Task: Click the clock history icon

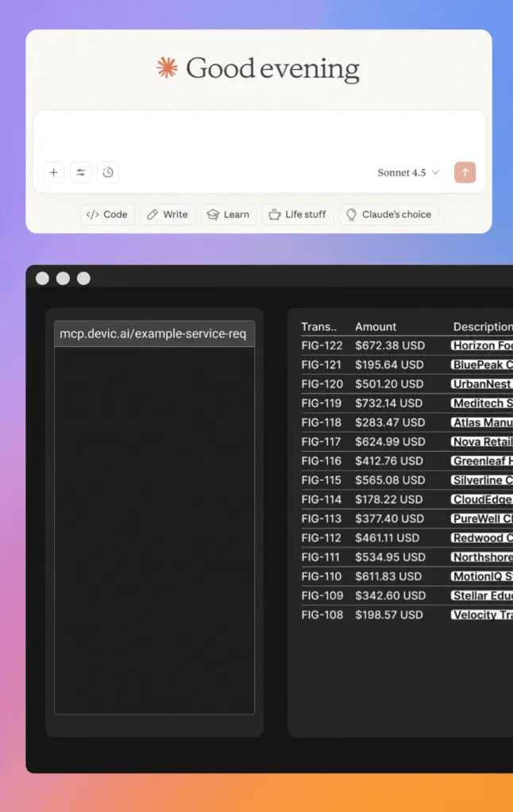Action: 108,172
